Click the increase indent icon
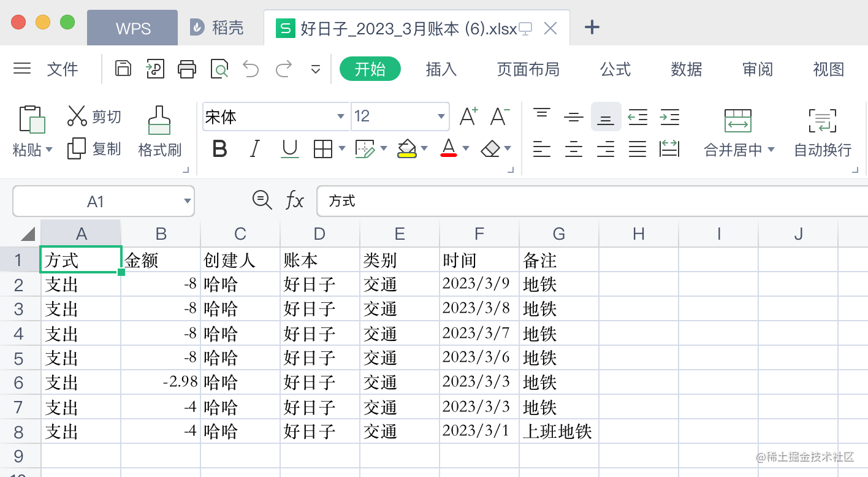 (x=669, y=116)
